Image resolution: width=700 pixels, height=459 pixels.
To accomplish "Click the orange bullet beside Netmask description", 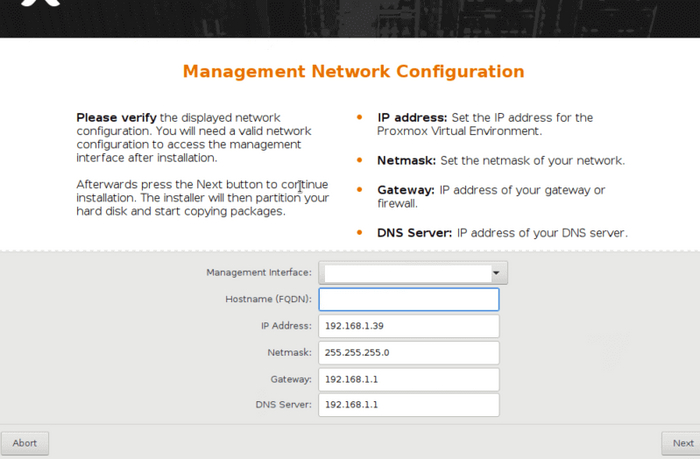I will click(360, 161).
